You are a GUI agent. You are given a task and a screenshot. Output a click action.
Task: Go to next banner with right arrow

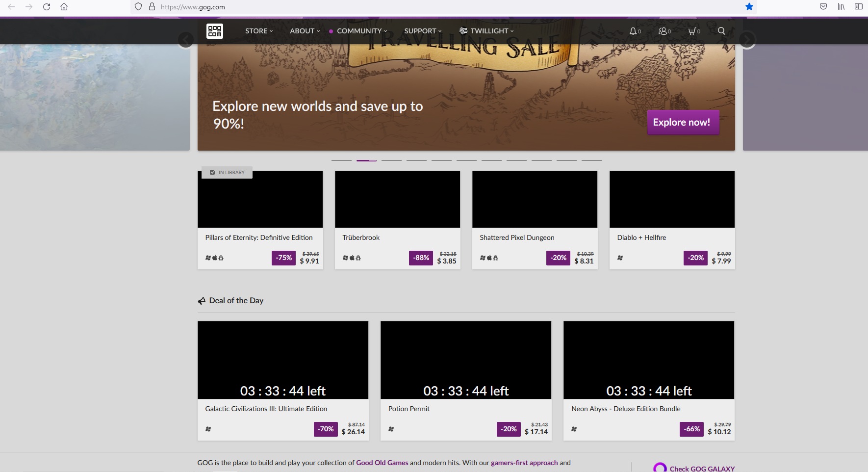(x=747, y=40)
